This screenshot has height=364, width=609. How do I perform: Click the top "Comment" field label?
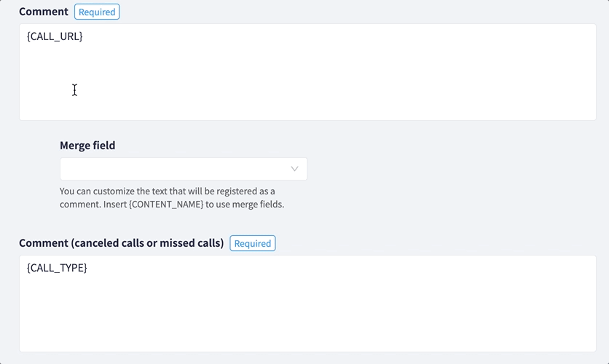[44, 12]
